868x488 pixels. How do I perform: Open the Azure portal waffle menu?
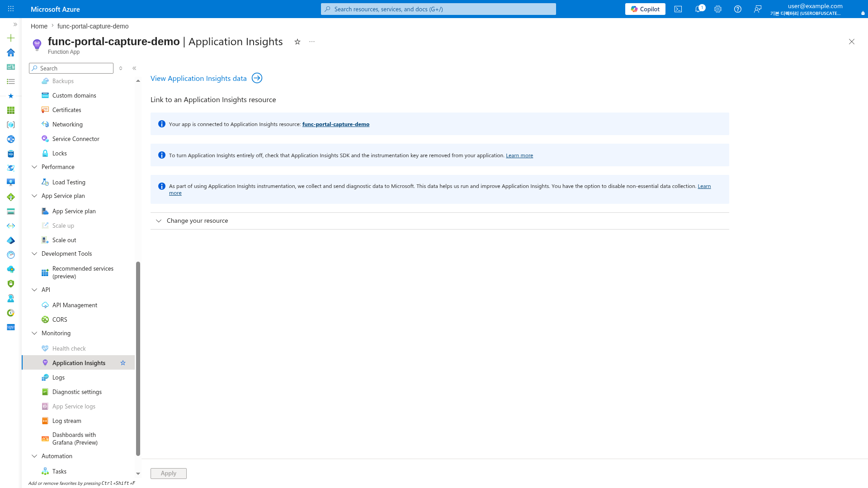(x=11, y=9)
